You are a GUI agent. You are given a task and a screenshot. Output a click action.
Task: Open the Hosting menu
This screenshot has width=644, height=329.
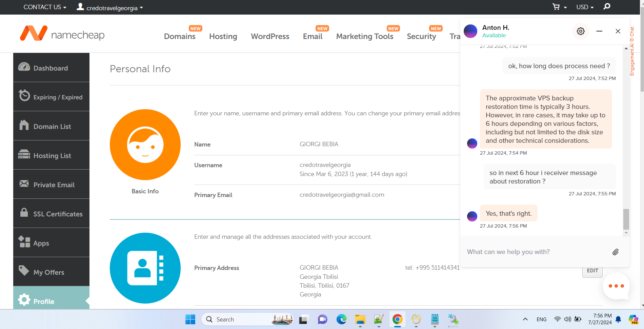(223, 36)
